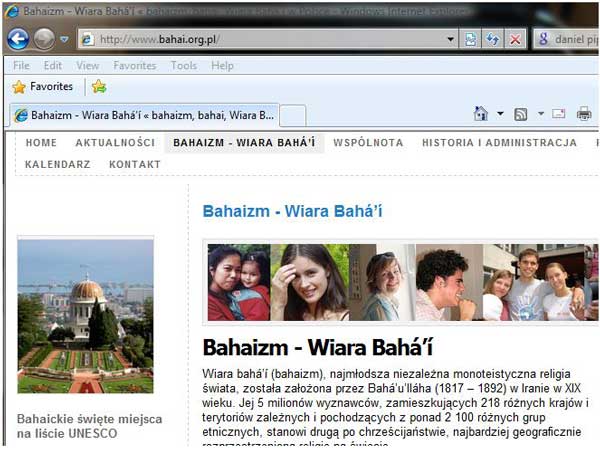600x449 pixels.
Task: Click the browser Back arrow button
Action: [18, 39]
